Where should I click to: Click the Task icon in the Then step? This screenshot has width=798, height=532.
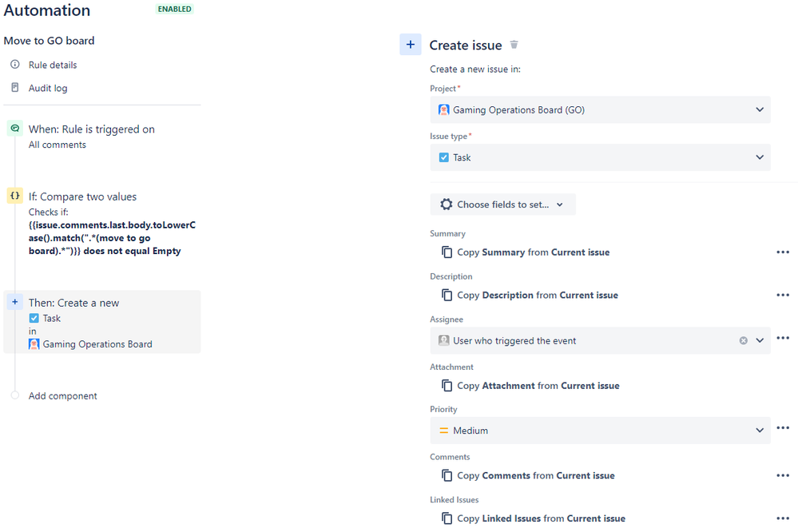pos(34,318)
